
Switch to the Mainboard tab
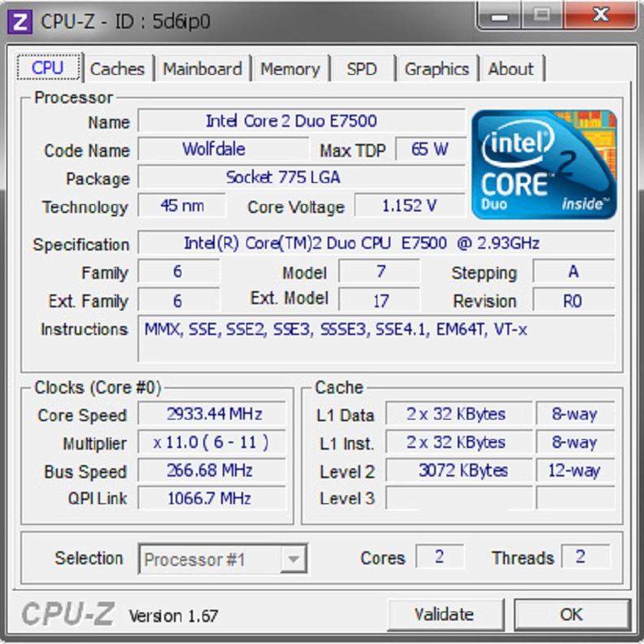[202, 69]
